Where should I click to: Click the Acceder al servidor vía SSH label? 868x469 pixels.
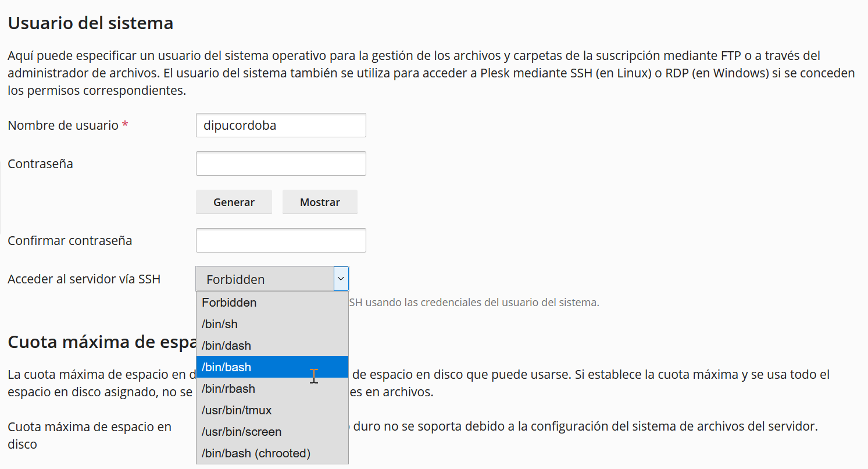pyautogui.click(x=84, y=279)
